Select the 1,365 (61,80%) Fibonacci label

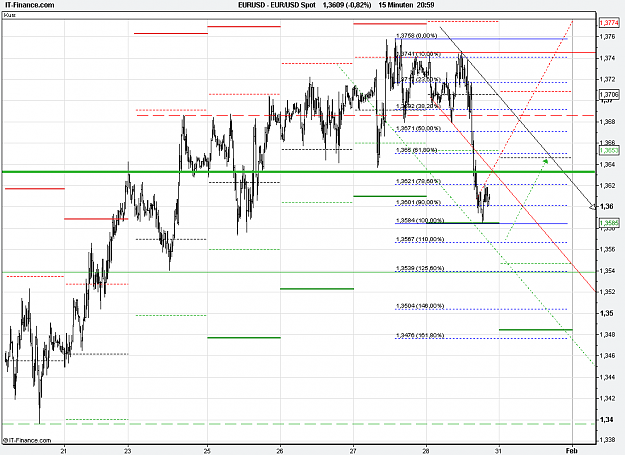point(416,150)
